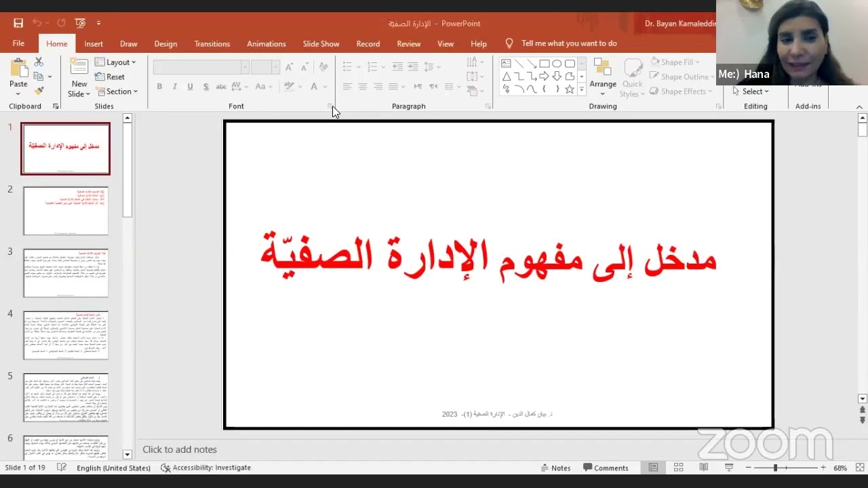Switch to Reading View icon
This screenshot has height=488, width=868.
point(704,468)
